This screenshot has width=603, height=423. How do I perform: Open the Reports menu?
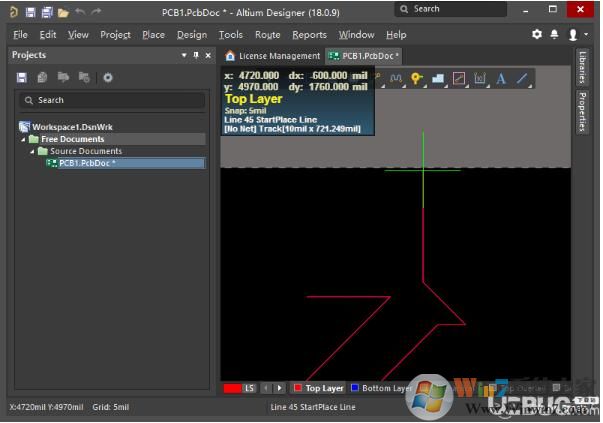click(x=309, y=35)
